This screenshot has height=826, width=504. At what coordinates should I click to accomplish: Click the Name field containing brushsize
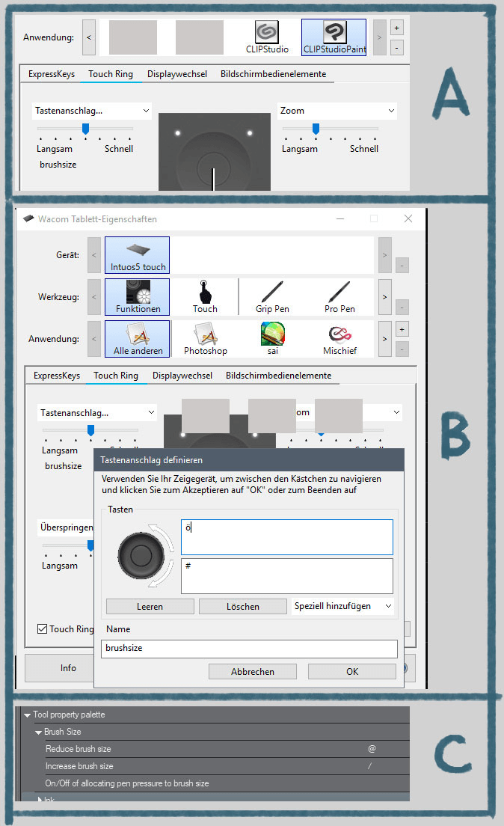pyautogui.click(x=249, y=648)
